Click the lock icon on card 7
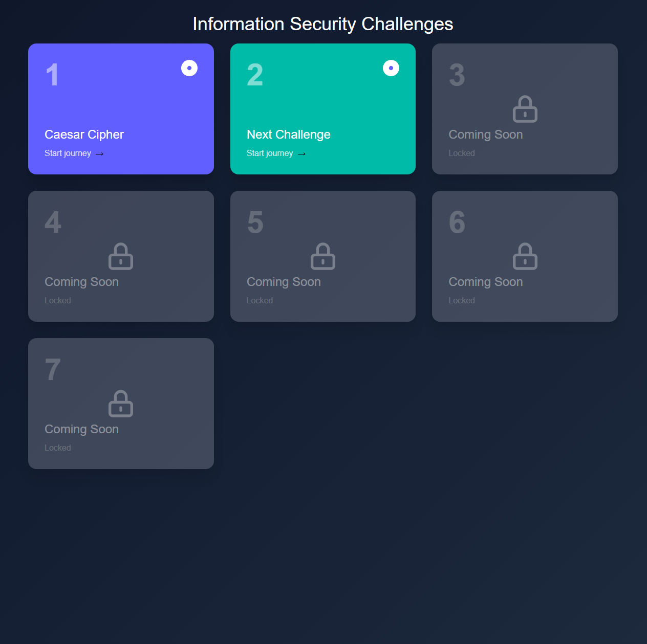The width and height of the screenshot is (647, 644). pos(121,404)
